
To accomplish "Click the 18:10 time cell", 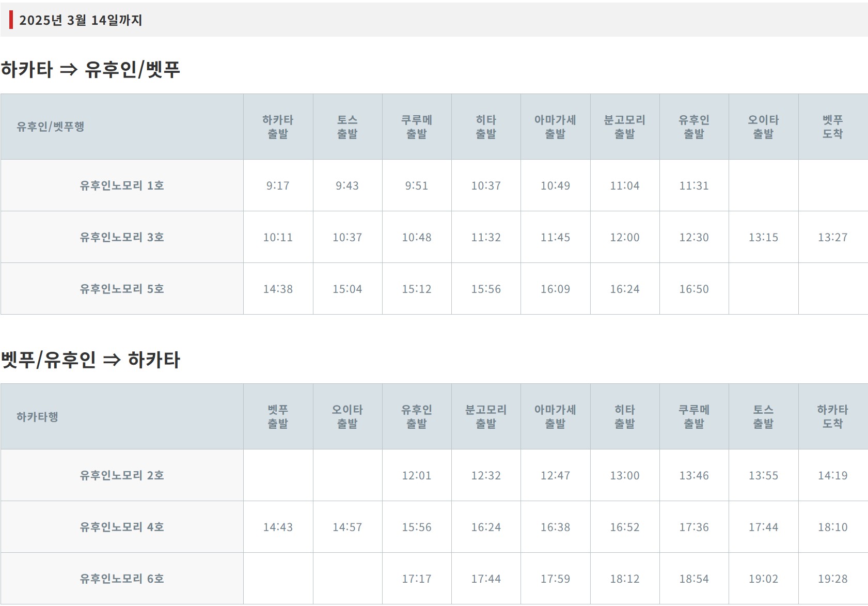I will [x=833, y=527].
